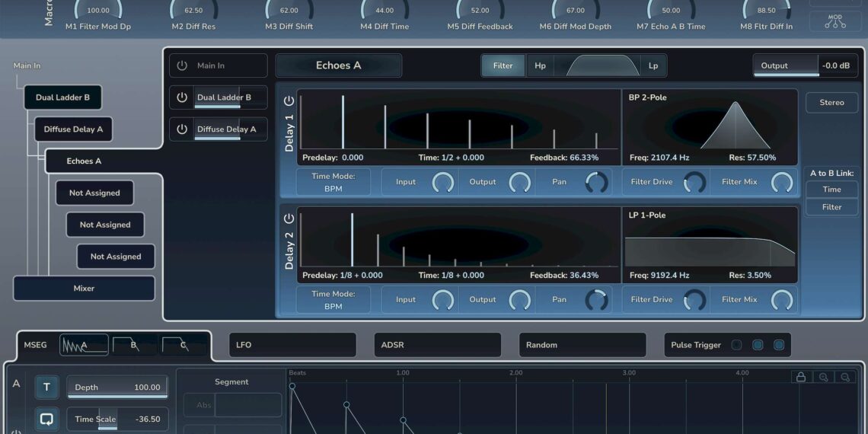This screenshot has height=434, width=868.
Task: Toggle power for Delay 1
Action: click(289, 101)
